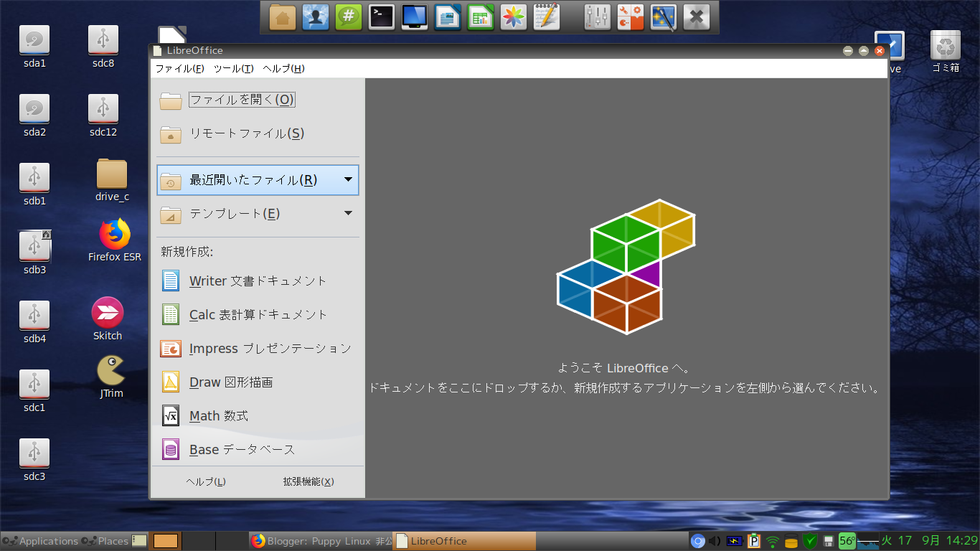This screenshot has width=980, height=551.
Task: Create a new Math 数式
Action: point(258,415)
